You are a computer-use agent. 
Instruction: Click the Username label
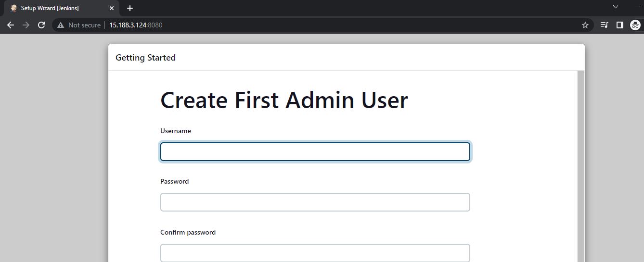176,131
